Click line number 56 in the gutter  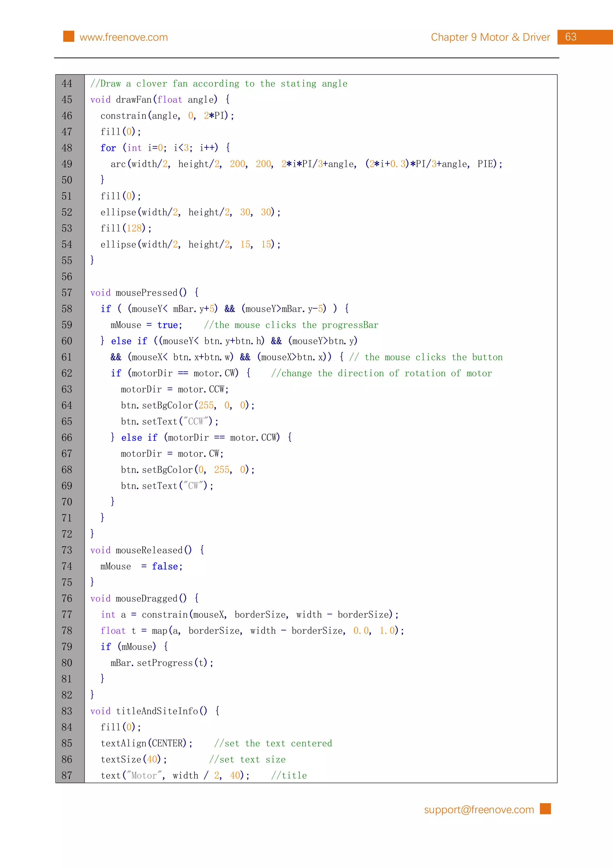tap(67, 277)
